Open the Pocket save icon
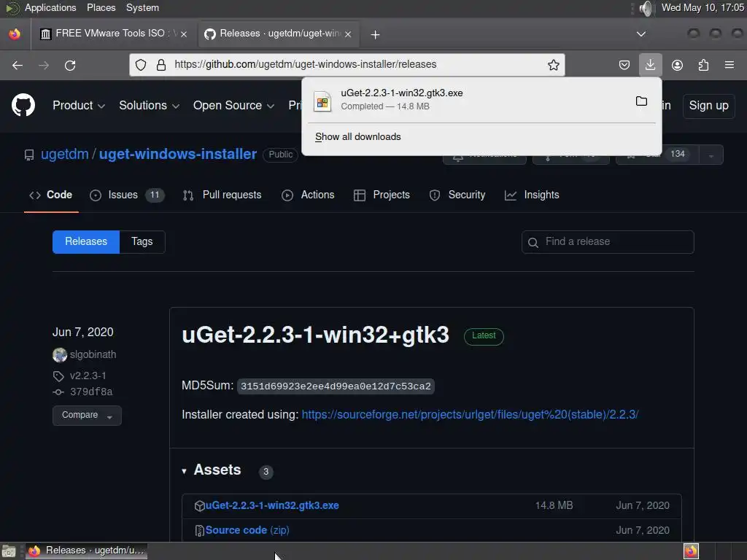 [x=624, y=65]
